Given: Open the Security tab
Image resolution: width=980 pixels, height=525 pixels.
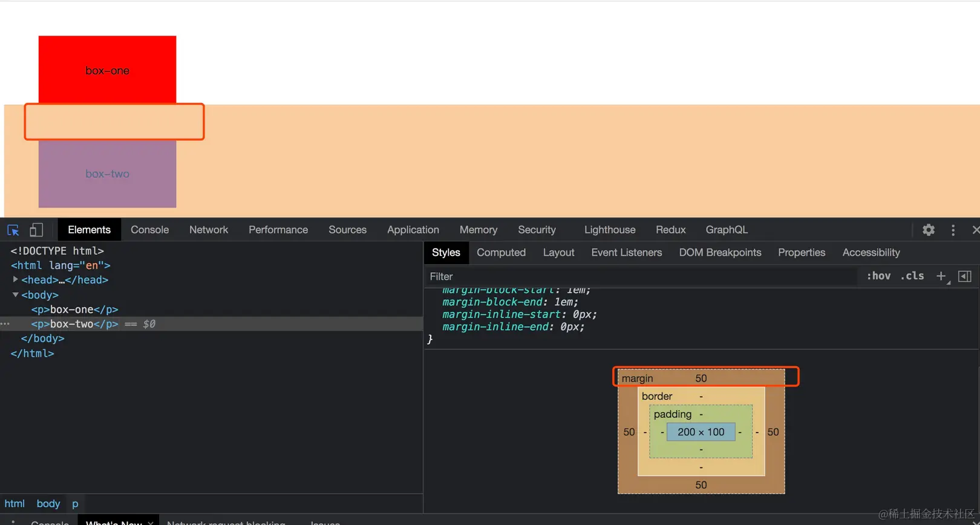Looking at the screenshot, I should [x=537, y=230].
